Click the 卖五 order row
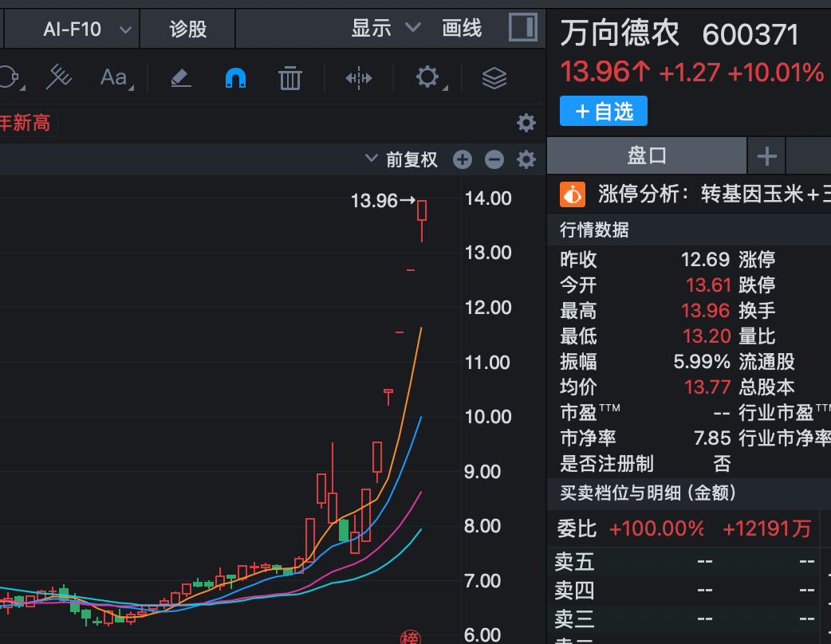Screen dimensions: 831x644 click(683, 561)
